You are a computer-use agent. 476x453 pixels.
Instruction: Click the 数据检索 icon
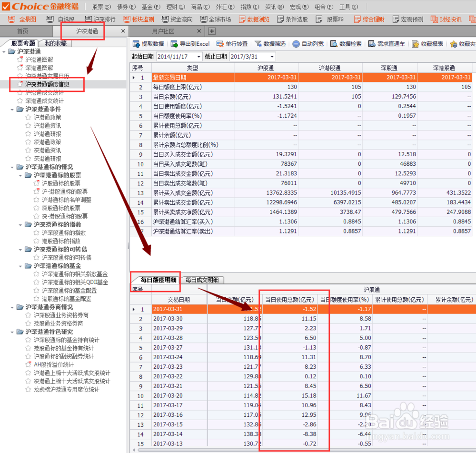click(x=334, y=44)
